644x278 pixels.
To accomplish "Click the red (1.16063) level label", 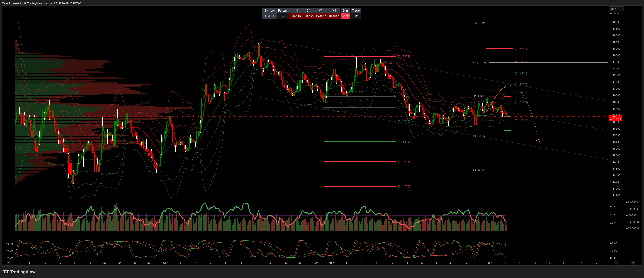I will (521, 120).
